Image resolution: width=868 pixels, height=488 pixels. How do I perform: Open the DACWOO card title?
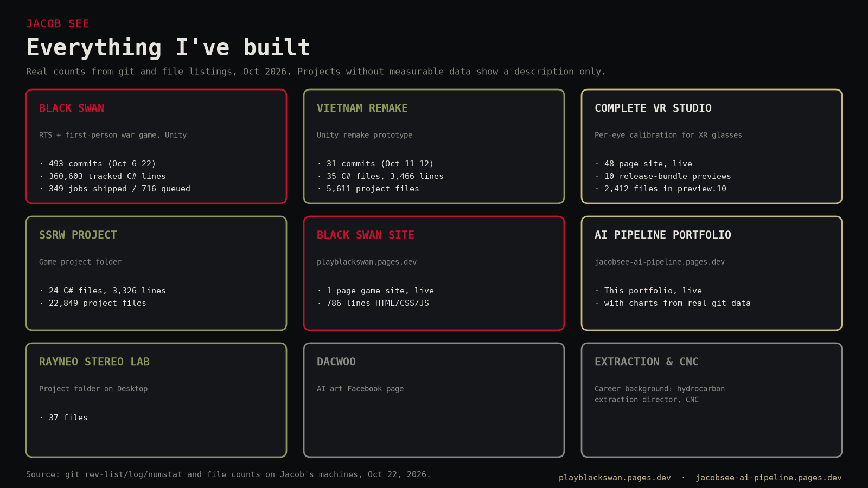coord(336,362)
